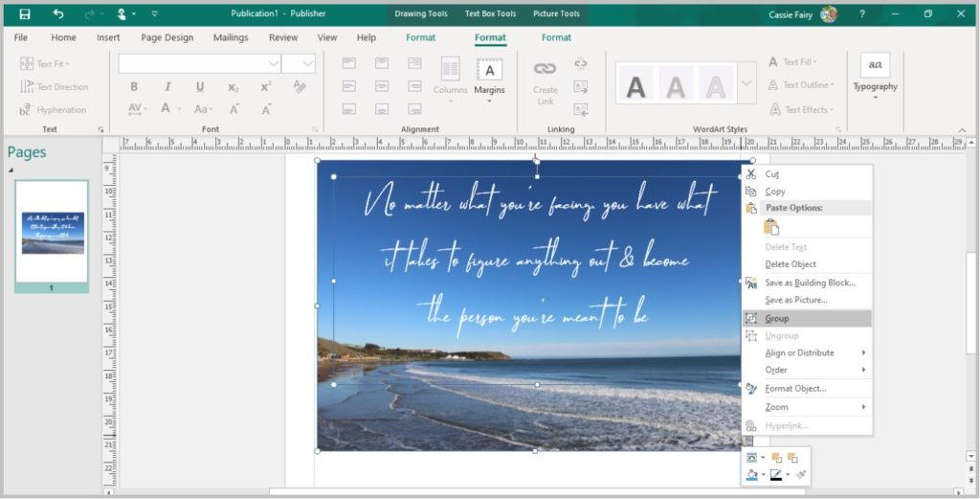Click Format Object in context menu
Image resolution: width=980 pixels, height=499 pixels.
pos(794,388)
